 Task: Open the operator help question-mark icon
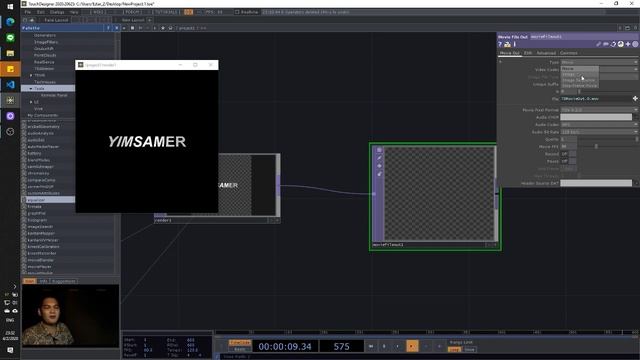click(x=500, y=44)
